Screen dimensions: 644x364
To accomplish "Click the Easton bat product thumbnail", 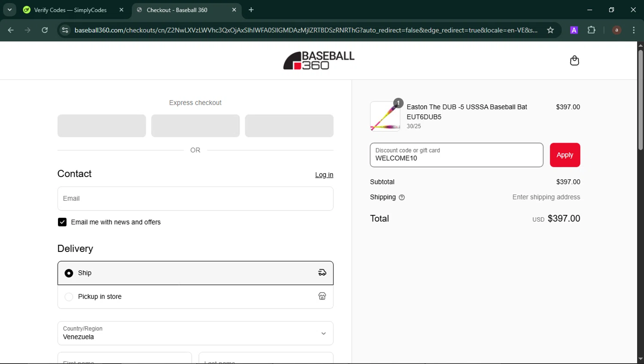I will (x=385, y=116).
